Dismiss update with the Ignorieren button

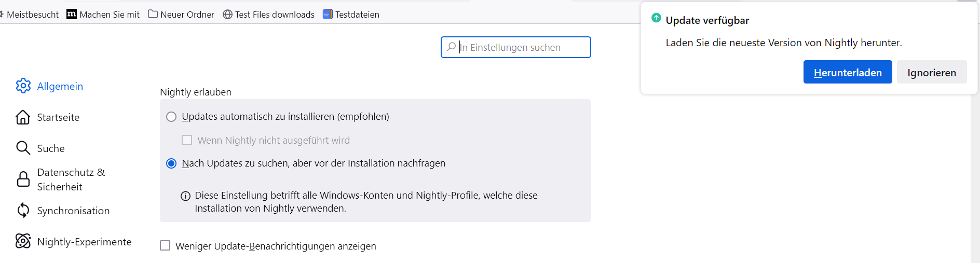931,72
